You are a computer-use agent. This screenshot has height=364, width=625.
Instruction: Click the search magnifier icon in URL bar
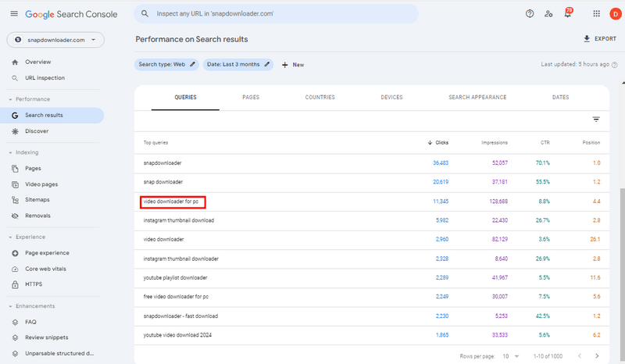[145, 13]
